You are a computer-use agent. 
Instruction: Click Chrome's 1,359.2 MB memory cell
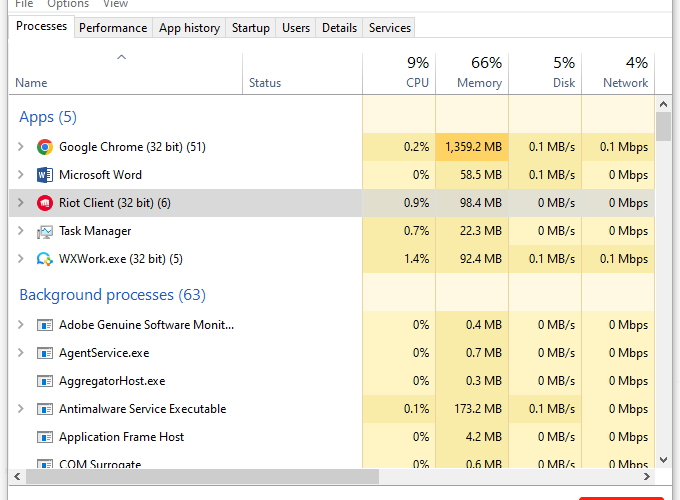click(x=473, y=147)
